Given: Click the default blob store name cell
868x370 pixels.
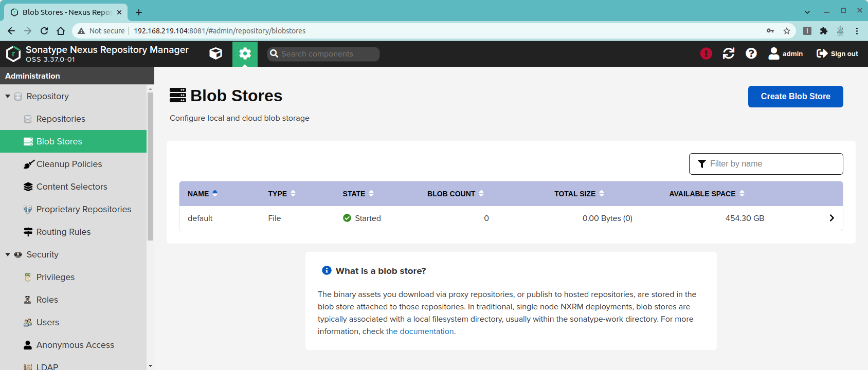Looking at the screenshot, I should (200, 218).
